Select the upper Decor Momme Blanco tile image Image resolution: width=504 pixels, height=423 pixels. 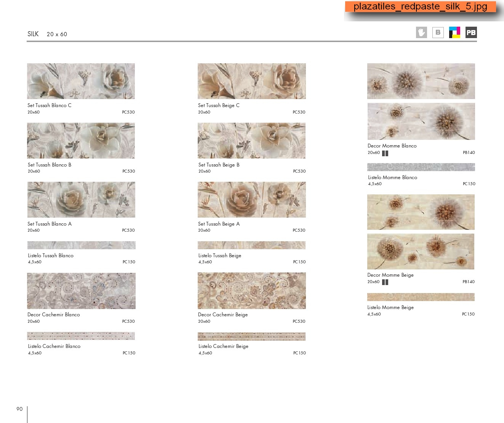421,81
